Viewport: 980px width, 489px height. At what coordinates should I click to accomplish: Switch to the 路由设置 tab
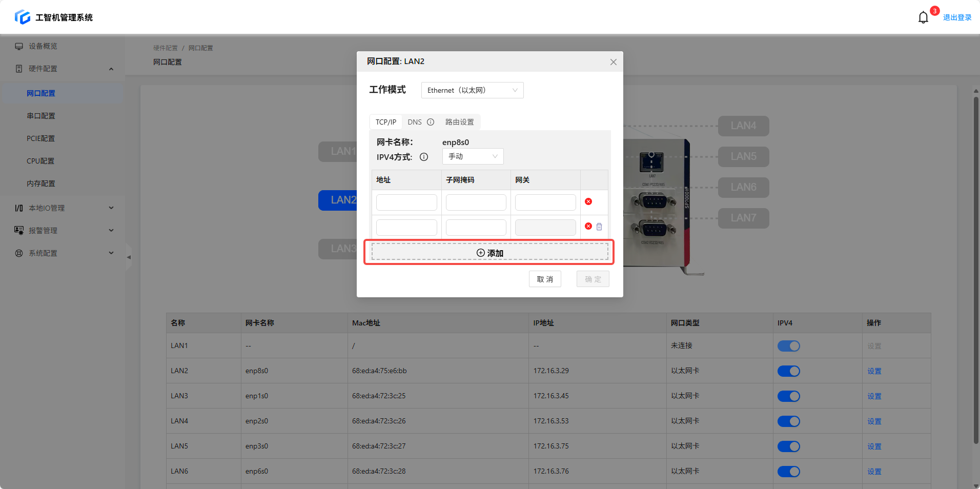[459, 122]
